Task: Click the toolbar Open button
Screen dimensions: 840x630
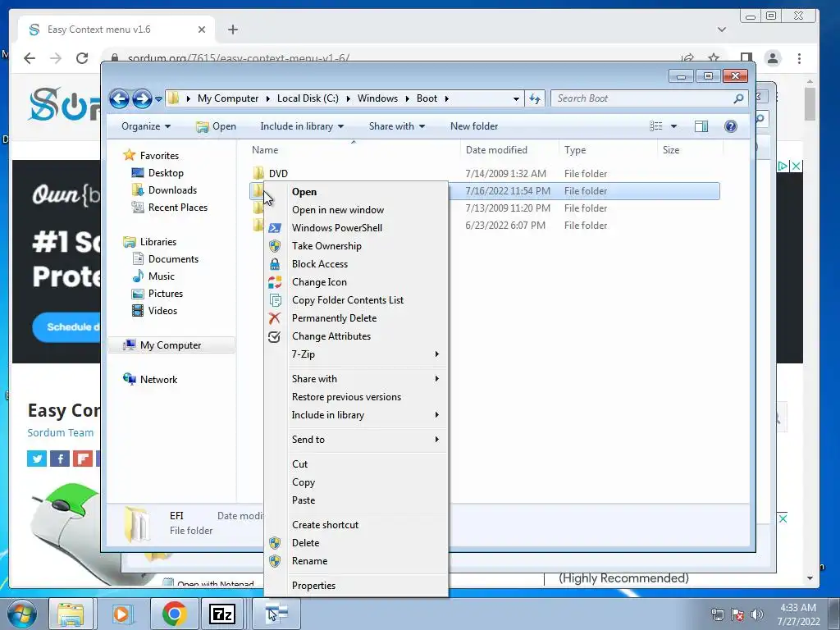Action: (216, 126)
